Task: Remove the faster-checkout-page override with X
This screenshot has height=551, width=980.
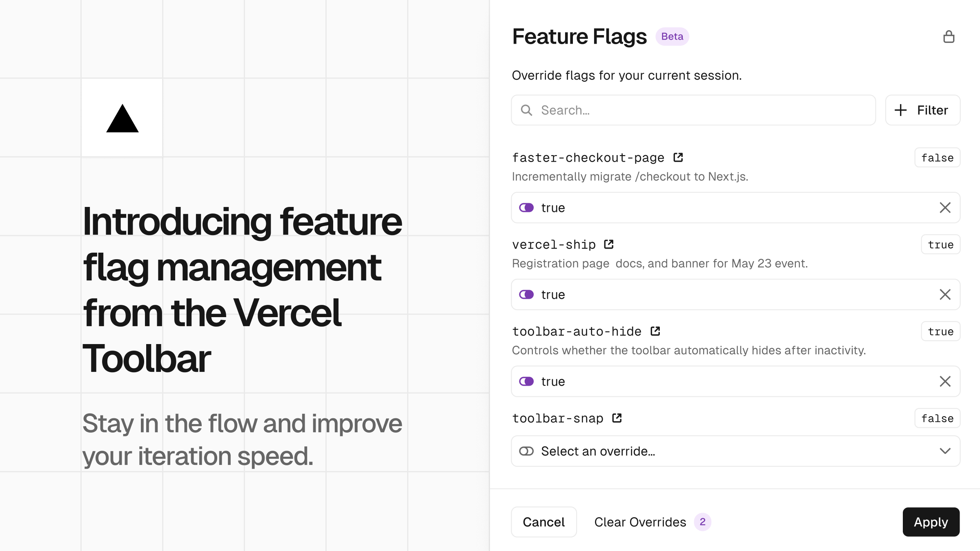Action: [x=945, y=208]
